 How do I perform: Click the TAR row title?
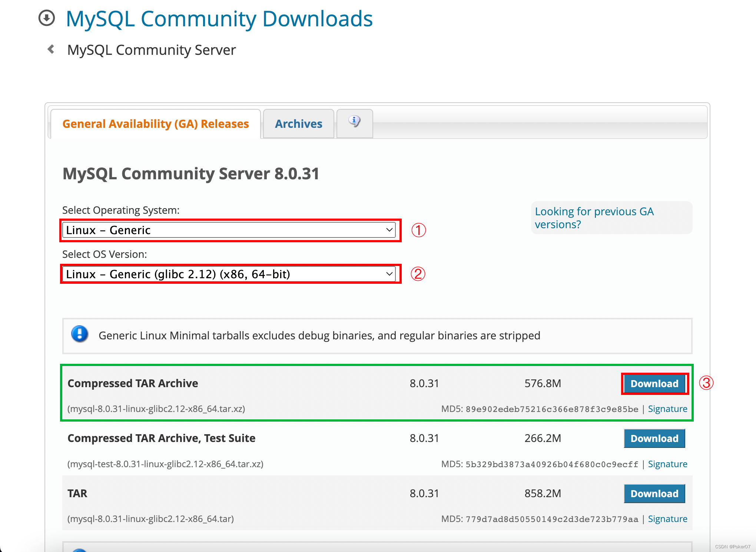click(x=77, y=493)
